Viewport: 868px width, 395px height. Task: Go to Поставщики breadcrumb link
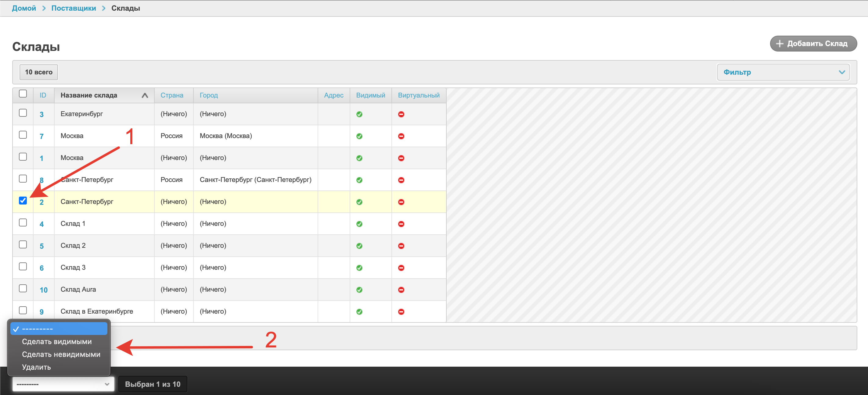[74, 8]
